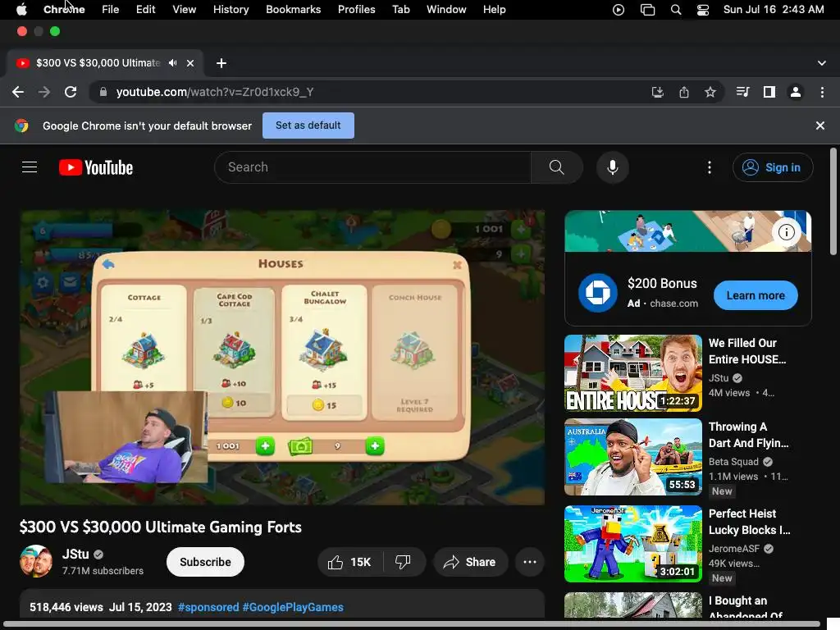Click JStu channel name under video
The image size is (840, 630).
(x=75, y=554)
